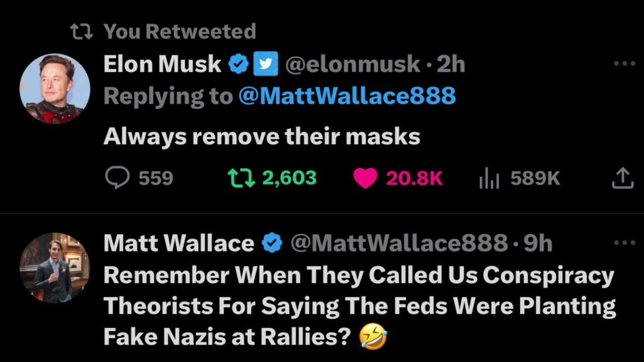The height and width of the screenshot is (362, 644).
Task: Open more options on Elon Musk tweet
Action: click(624, 64)
